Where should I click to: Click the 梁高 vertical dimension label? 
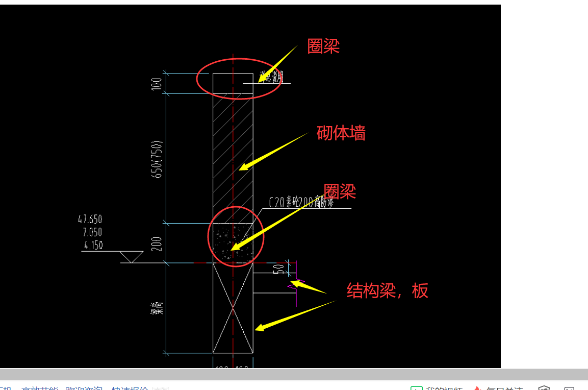pyautogui.click(x=157, y=308)
